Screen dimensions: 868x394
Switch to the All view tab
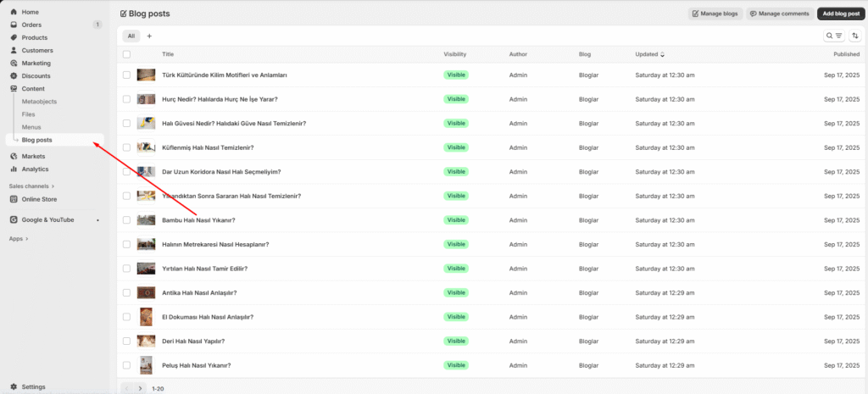click(131, 36)
